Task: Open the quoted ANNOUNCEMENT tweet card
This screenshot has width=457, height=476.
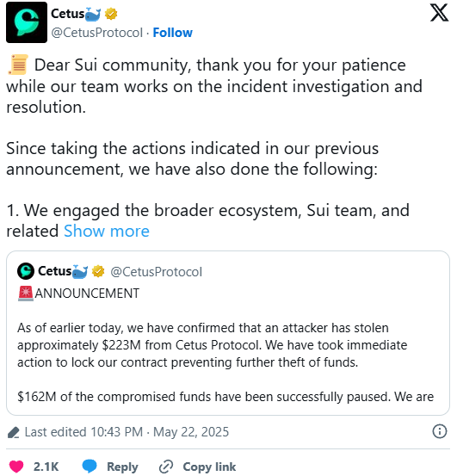Action: pos(228,333)
